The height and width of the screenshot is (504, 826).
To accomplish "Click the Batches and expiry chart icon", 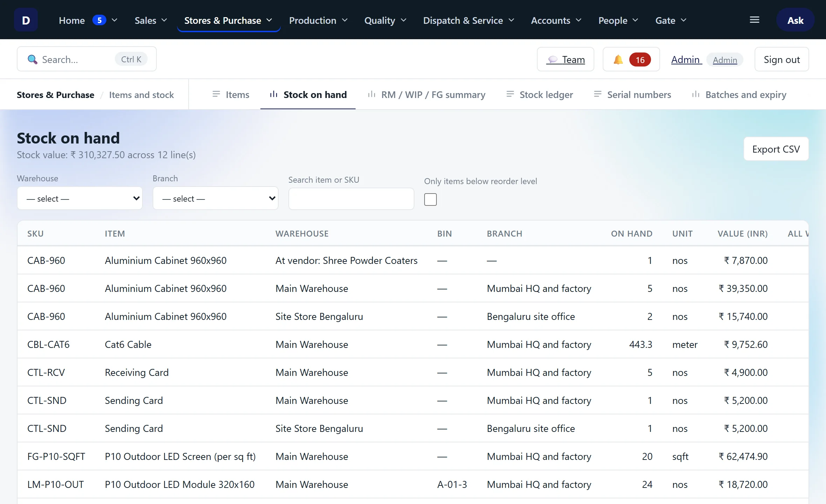I will [x=696, y=94].
